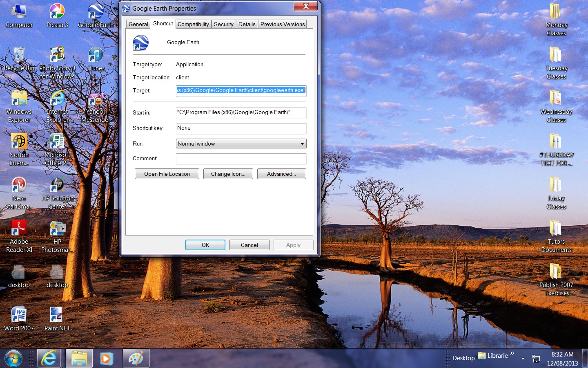The height and width of the screenshot is (368, 588).
Task: Switch to the Compatibility tab
Action: (x=193, y=24)
